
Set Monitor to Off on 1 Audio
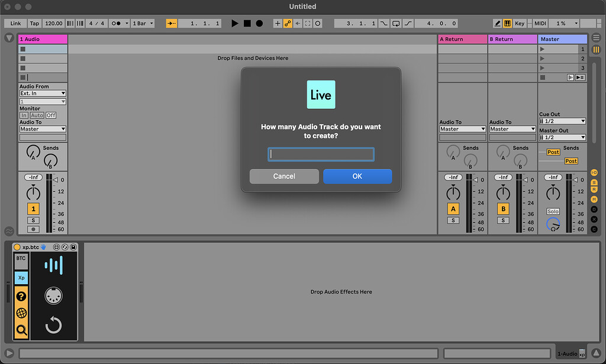click(51, 115)
